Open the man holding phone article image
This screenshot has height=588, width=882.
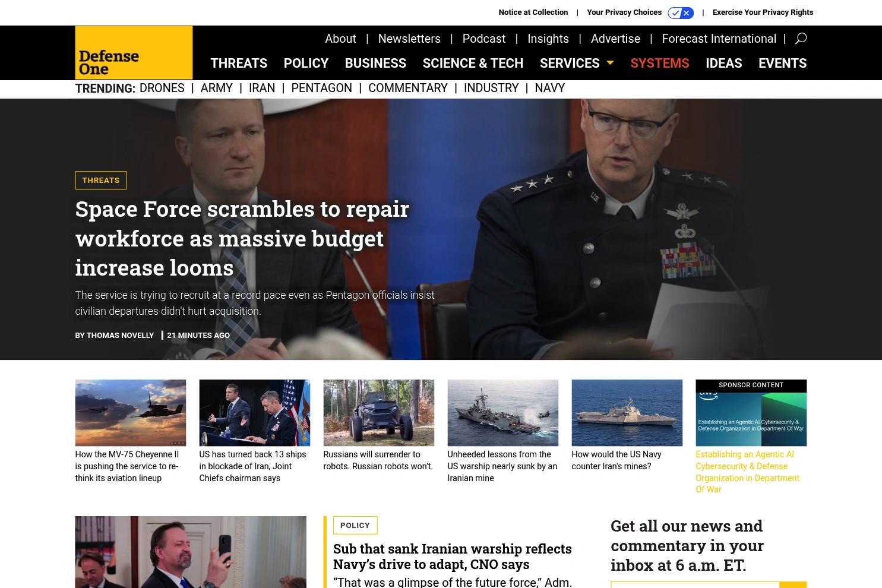(191, 552)
